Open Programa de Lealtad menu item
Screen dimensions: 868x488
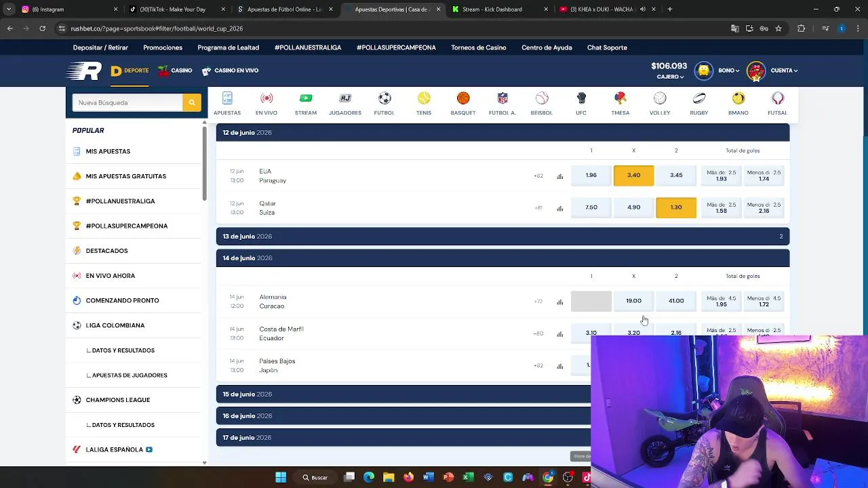coord(228,47)
